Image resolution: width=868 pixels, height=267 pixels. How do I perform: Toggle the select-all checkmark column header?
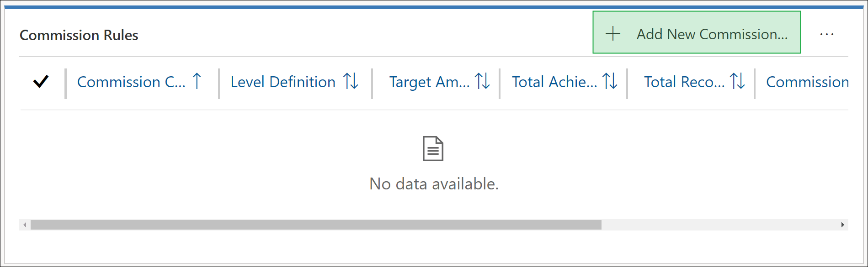[41, 82]
